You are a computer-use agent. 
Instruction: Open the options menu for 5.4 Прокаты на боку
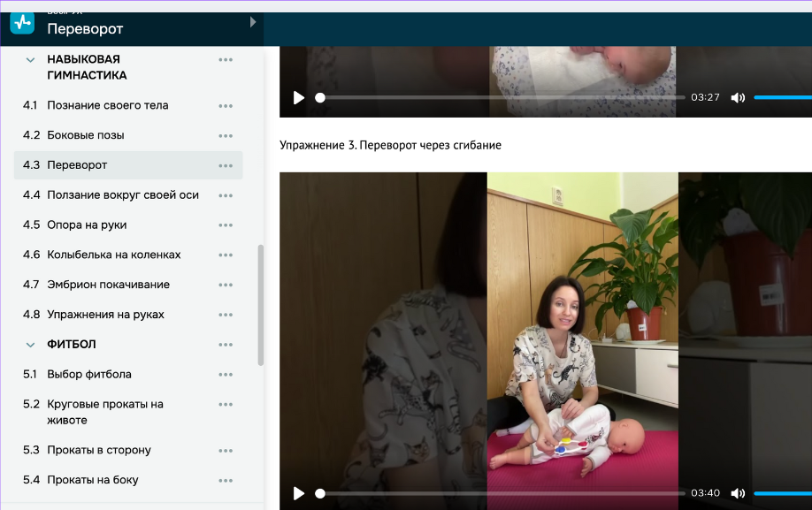(x=226, y=480)
